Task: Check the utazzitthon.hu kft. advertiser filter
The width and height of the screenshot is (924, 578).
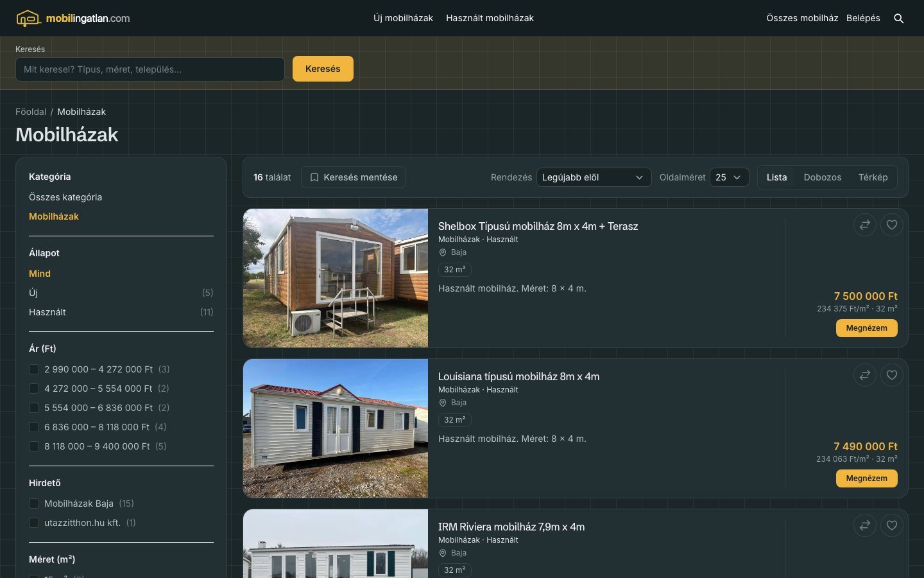Action: [x=34, y=523]
